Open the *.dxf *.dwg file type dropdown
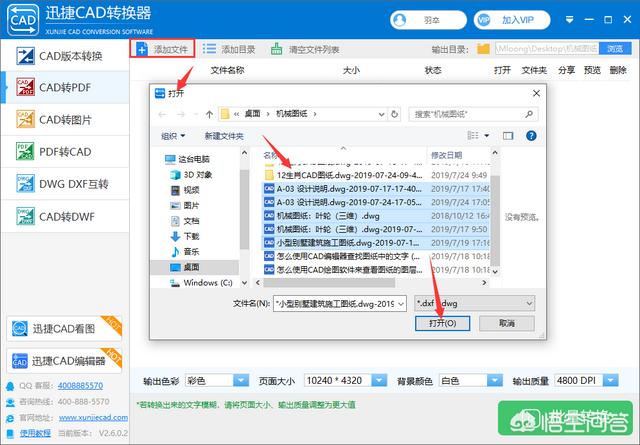 pyautogui.click(x=474, y=303)
